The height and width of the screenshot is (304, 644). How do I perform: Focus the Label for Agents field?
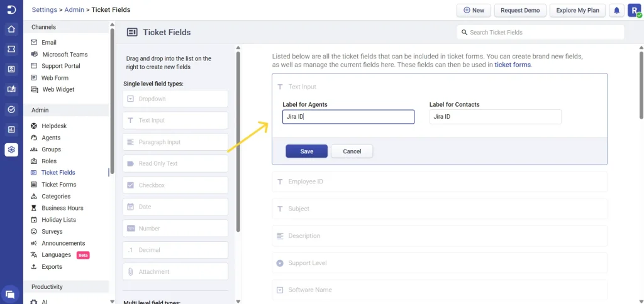point(348,117)
